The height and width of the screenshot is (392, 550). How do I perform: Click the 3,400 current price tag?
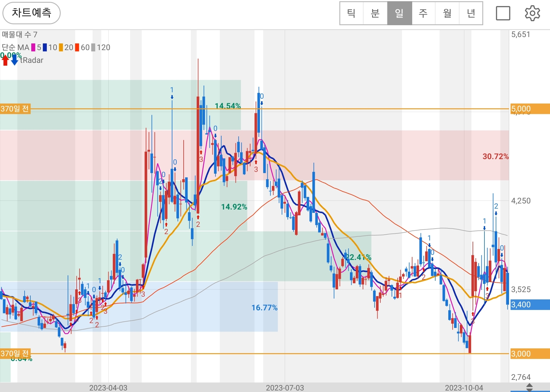click(x=530, y=305)
